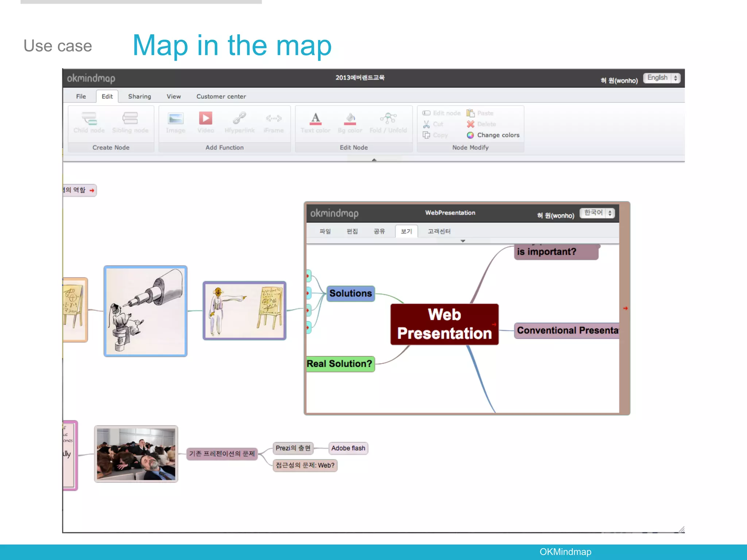This screenshot has height=560, width=747.
Task: Select the Web Presentation root node
Action: (444, 324)
